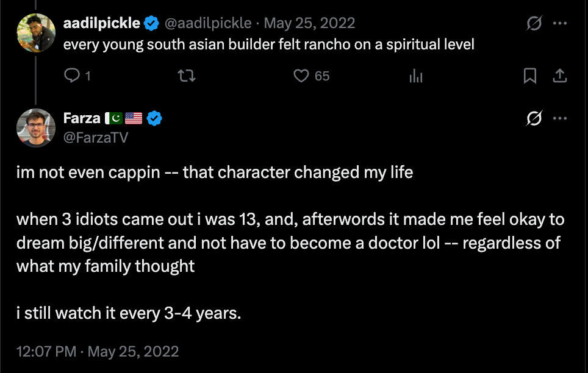Click Grok icon on aadilpickle's tweet
This screenshot has width=588, height=373.
coord(534,24)
